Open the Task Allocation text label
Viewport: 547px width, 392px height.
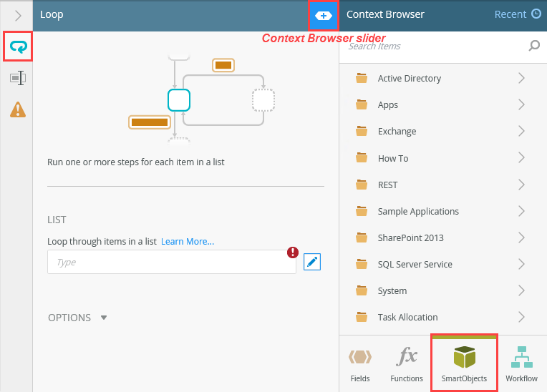(x=408, y=317)
